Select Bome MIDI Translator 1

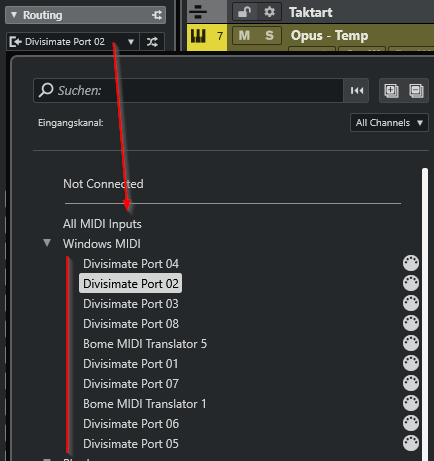click(x=145, y=404)
